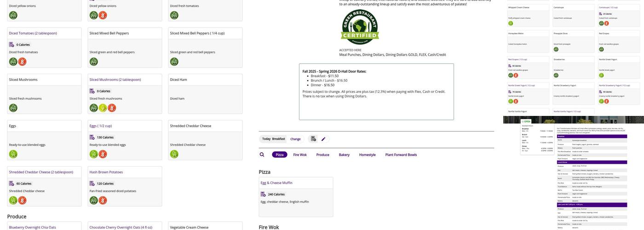Click the Change meal button
Screen dimensions: 644x230
click(x=295, y=139)
